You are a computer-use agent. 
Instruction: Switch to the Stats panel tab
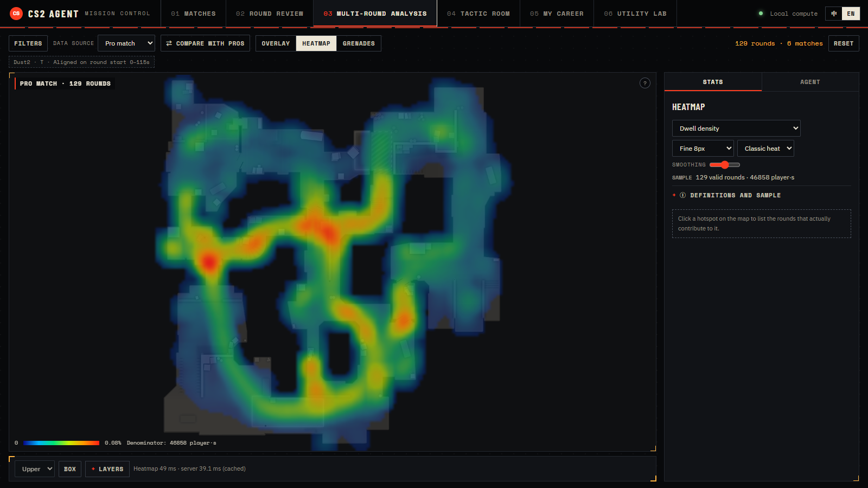pos(713,82)
